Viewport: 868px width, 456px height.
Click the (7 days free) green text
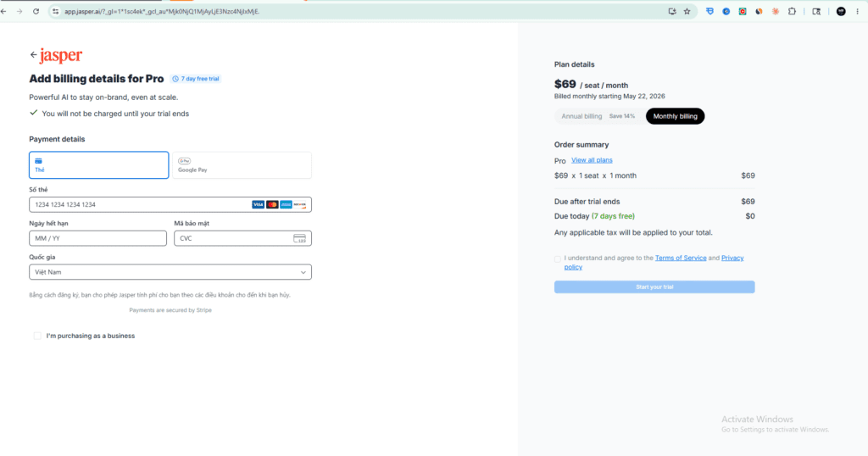(x=613, y=216)
